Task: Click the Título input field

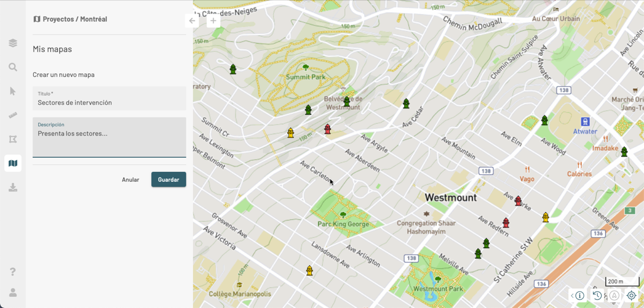Action: (109, 102)
